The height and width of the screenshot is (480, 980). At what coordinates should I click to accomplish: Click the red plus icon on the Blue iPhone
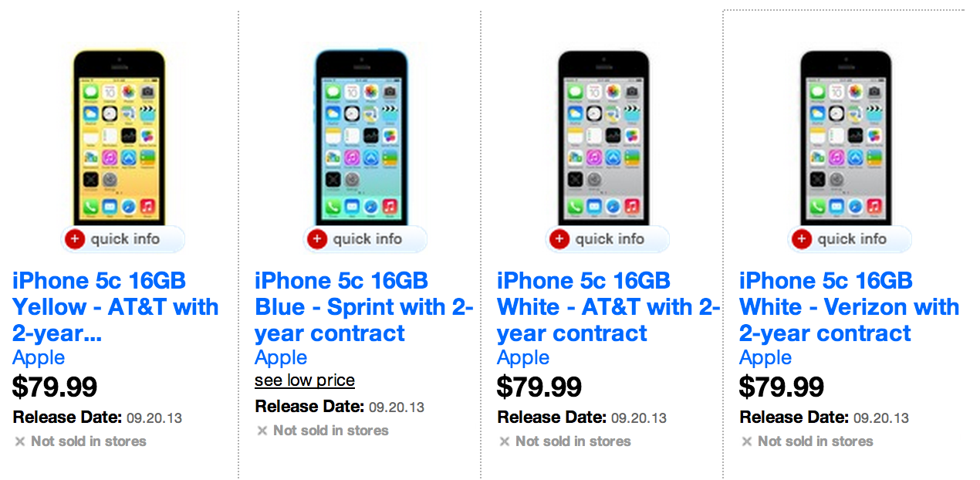point(317,239)
